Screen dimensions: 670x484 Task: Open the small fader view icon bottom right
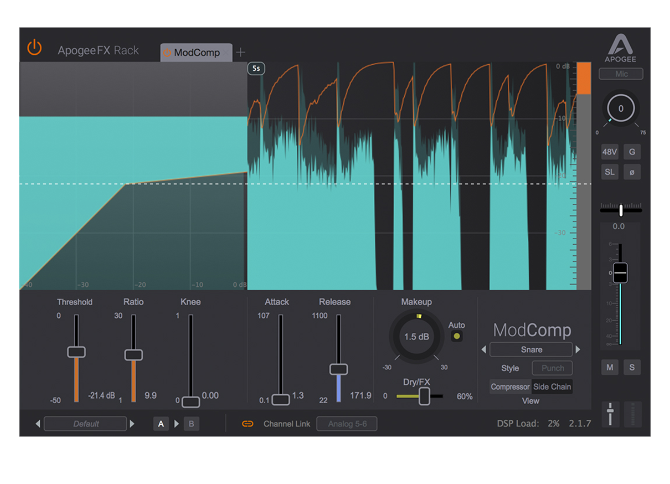coord(610,414)
